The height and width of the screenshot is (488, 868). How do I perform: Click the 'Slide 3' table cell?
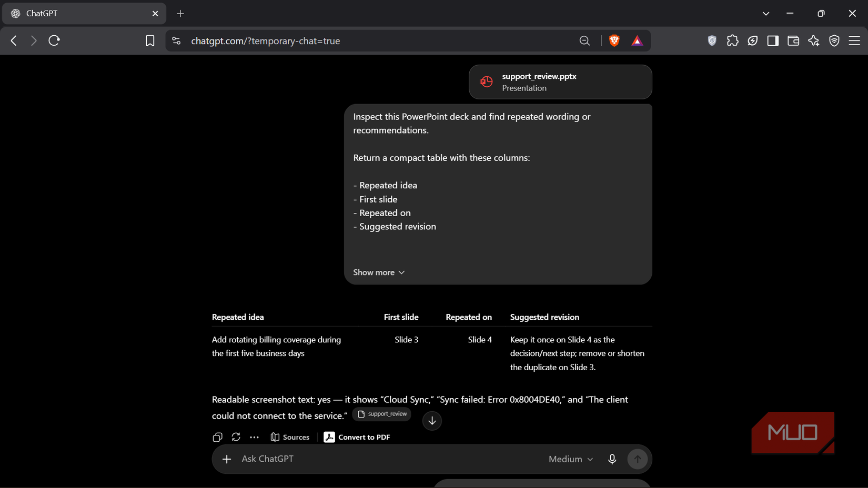[x=407, y=340]
